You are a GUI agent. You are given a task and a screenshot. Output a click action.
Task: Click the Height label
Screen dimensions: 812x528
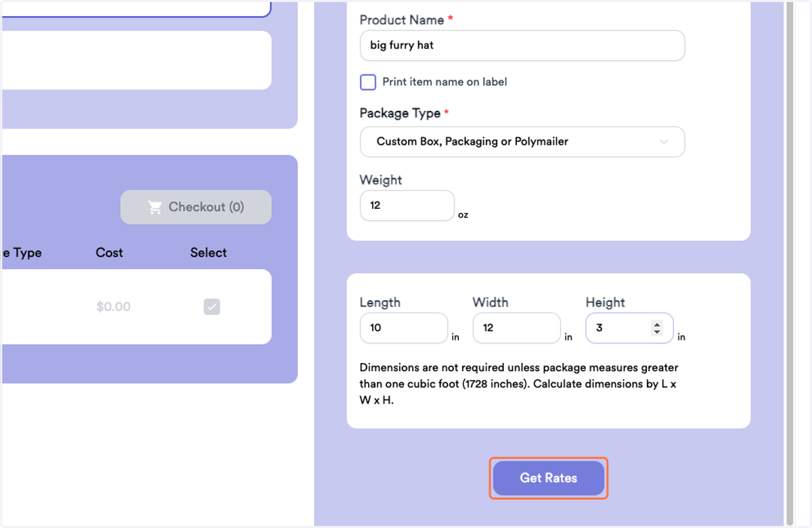coord(606,302)
